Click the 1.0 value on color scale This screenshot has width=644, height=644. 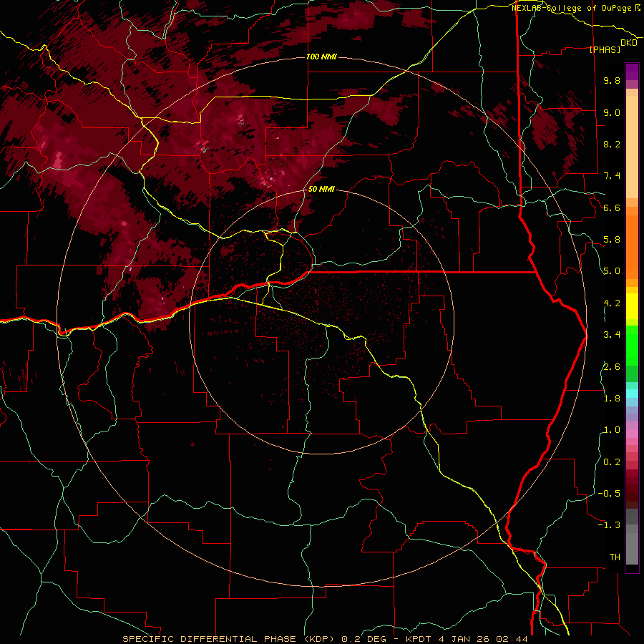612,430
